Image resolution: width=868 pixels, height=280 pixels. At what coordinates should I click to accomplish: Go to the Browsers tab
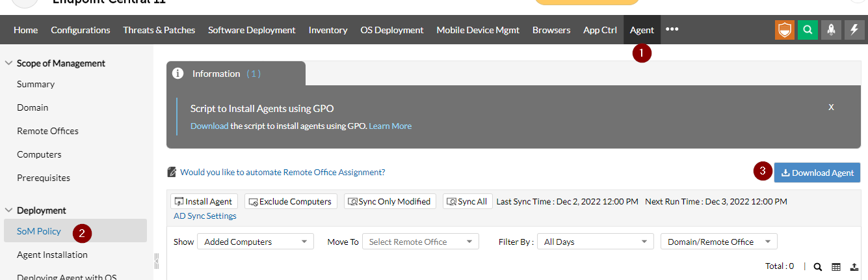click(551, 30)
